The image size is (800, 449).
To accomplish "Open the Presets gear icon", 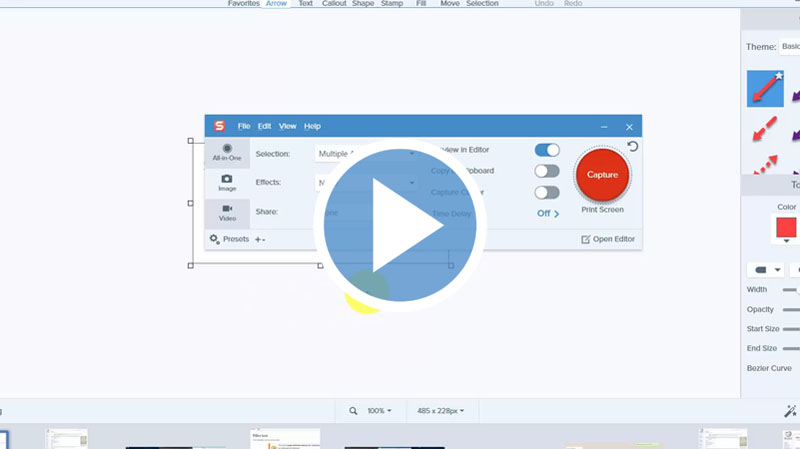I will click(214, 239).
